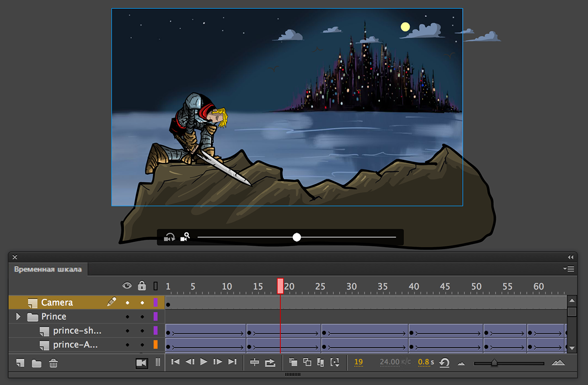The width and height of the screenshot is (588, 385).
Task: Click the layers vertical scrollbar thumb
Action: tap(572, 311)
